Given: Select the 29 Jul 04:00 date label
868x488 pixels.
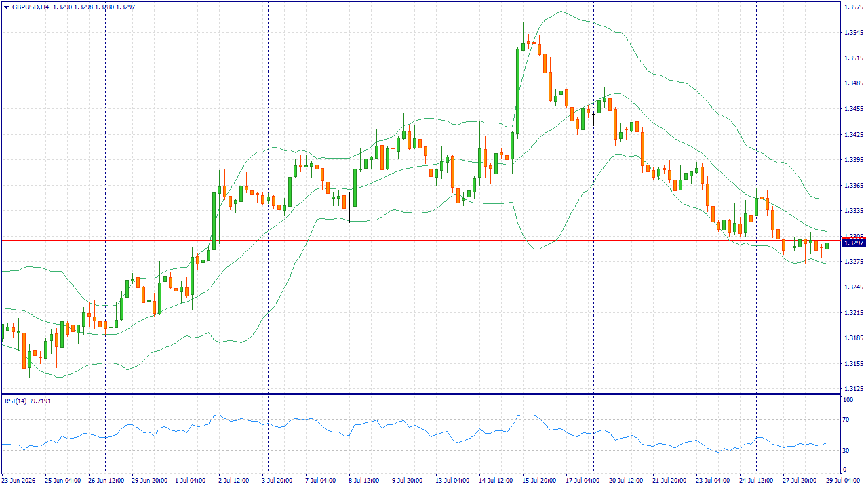Looking at the screenshot, I should 844,480.
